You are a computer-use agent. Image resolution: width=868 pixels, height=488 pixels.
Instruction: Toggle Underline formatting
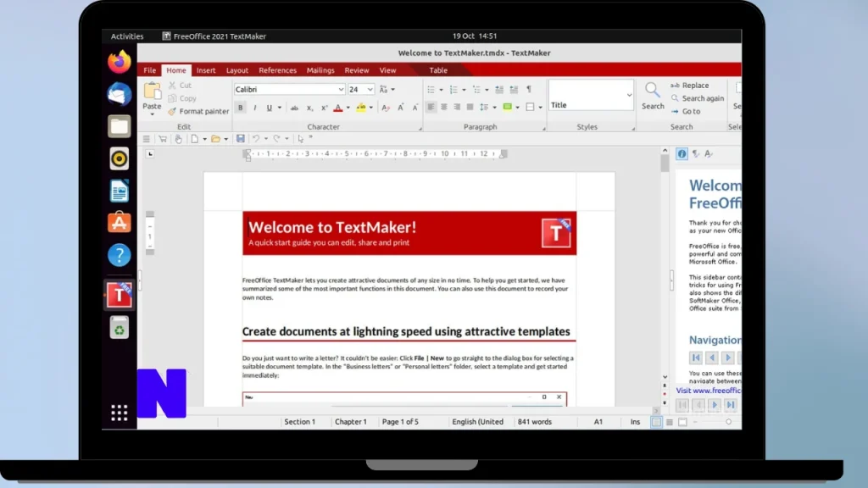pyautogui.click(x=269, y=108)
